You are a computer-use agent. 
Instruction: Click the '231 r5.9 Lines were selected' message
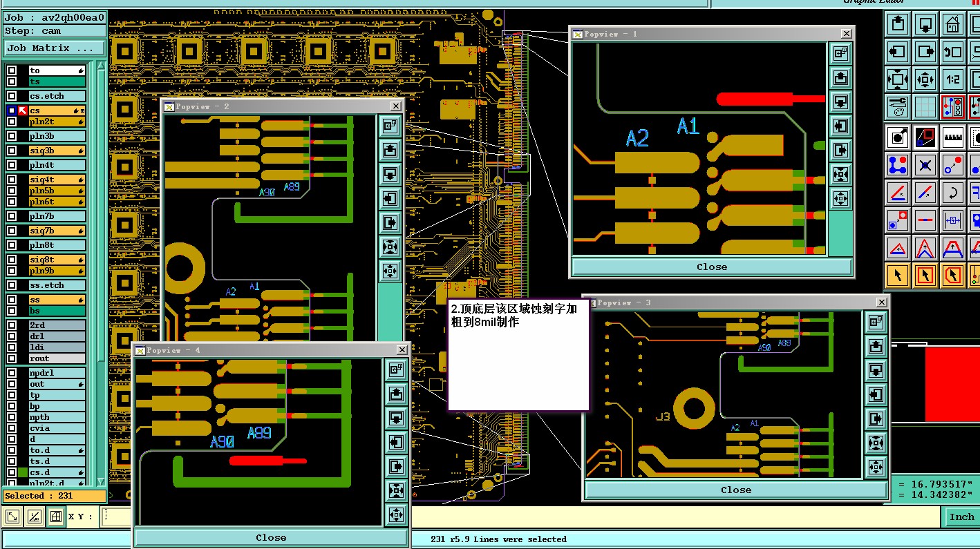[498, 539]
